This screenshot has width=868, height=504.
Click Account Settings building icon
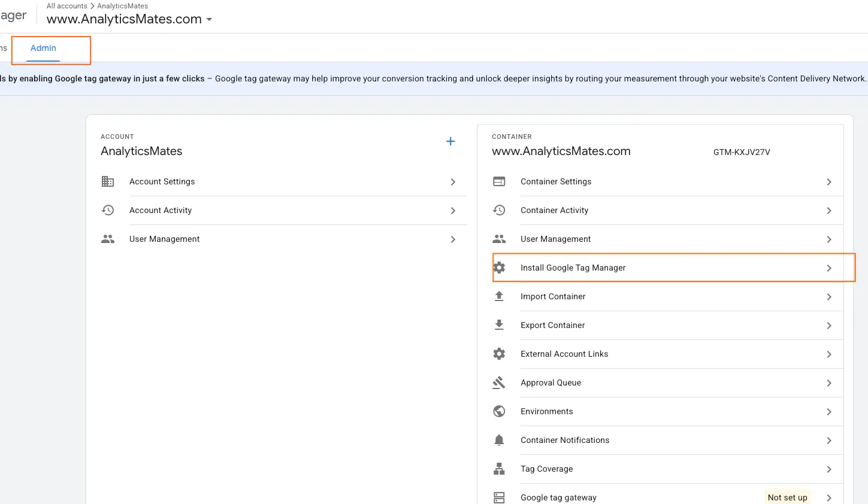[108, 181]
